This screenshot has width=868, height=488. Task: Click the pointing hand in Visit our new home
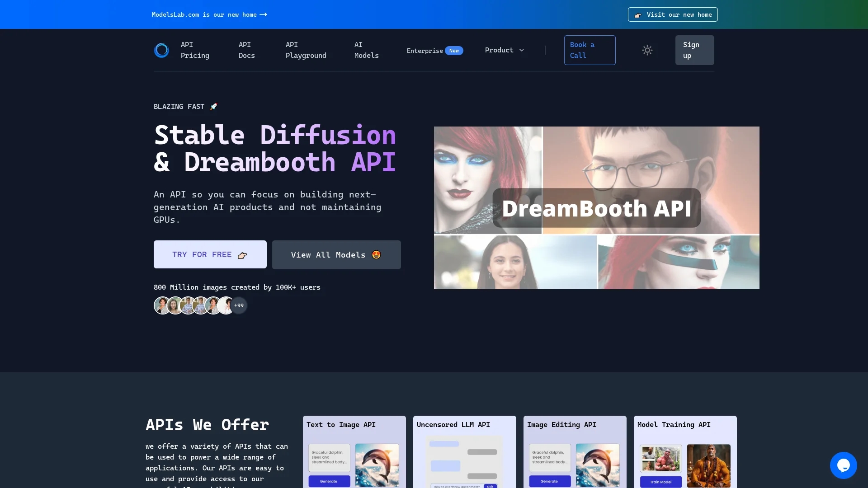click(x=638, y=15)
